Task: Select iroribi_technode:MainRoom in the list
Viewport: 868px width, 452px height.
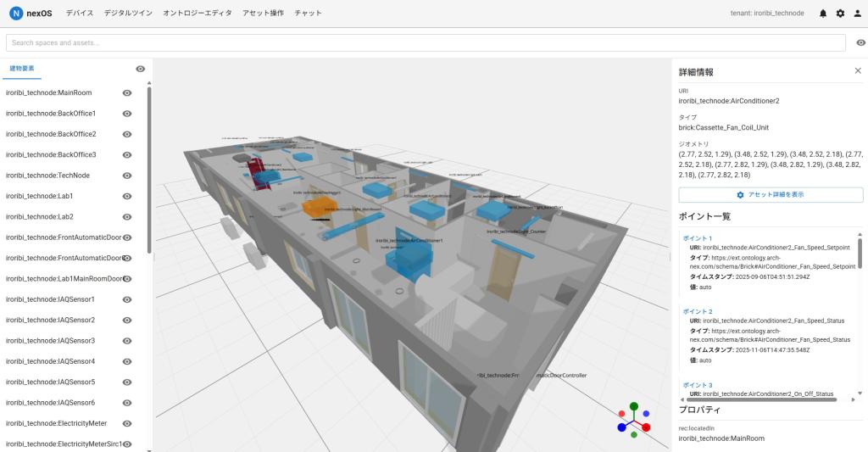Action: coord(48,93)
